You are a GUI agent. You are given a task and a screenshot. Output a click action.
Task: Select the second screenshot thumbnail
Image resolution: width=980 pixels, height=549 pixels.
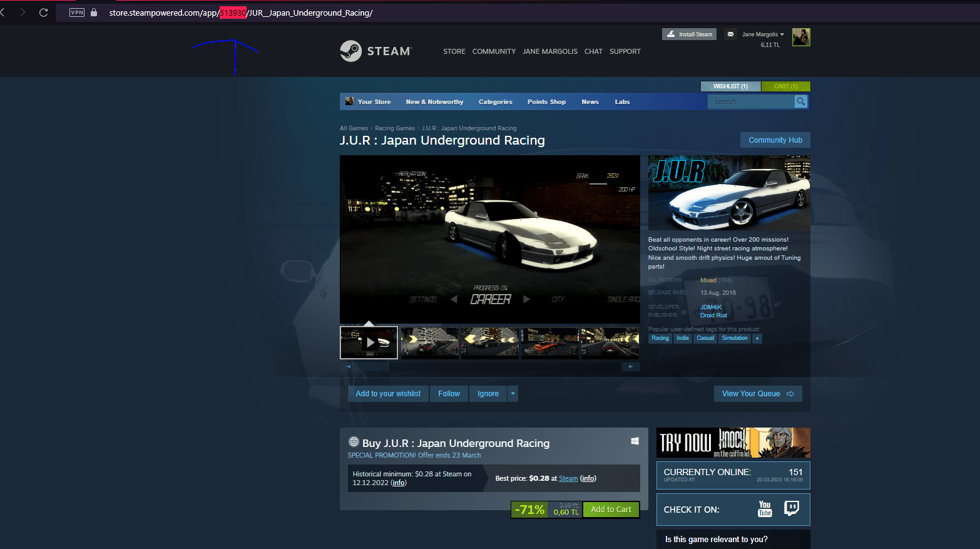(429, 342)
